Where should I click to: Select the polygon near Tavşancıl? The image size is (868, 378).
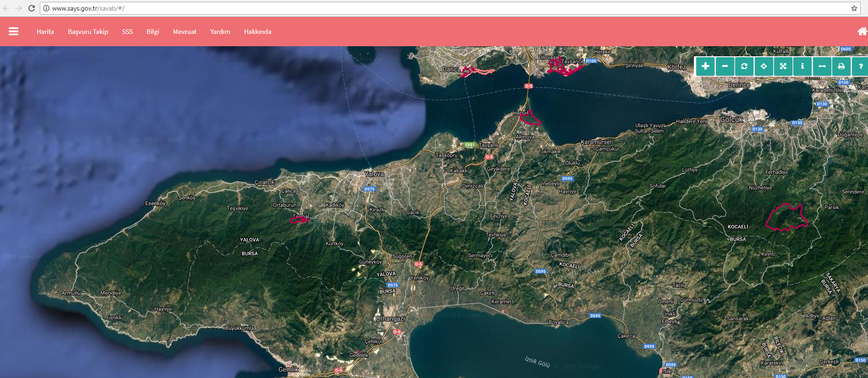(x=564, y=67)
